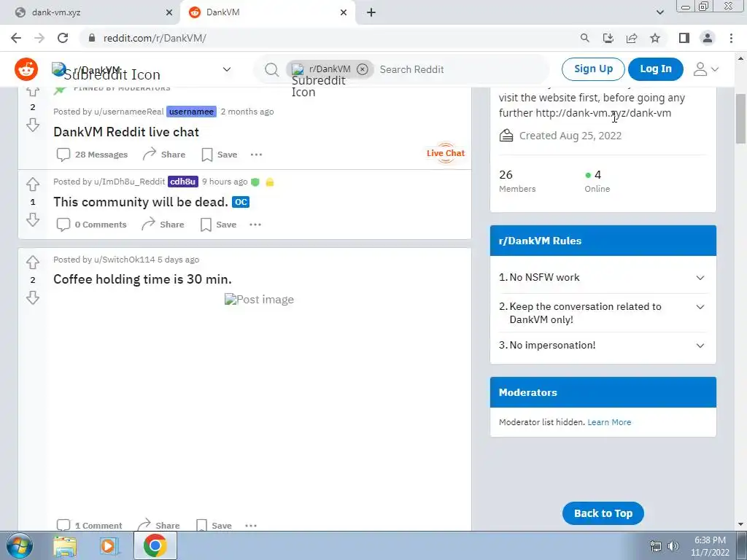Open the Chrome three-dot menu
747x560 pixels.
(731, 38)
